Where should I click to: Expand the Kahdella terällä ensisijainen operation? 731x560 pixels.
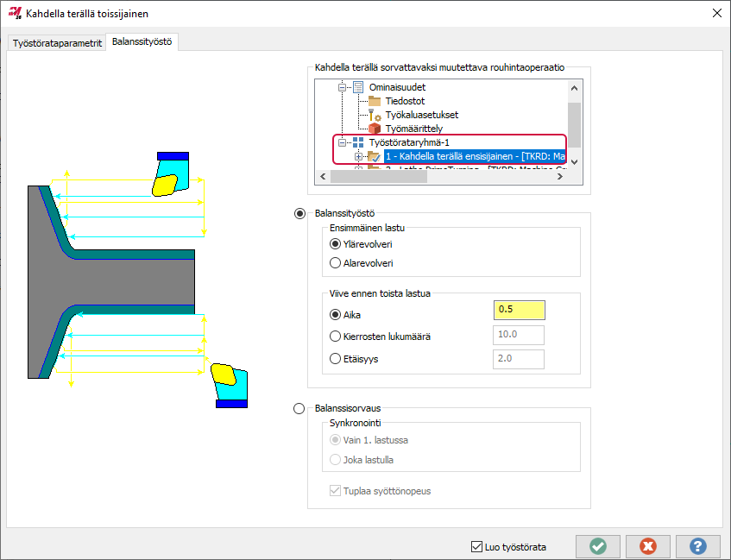pos(359,156)
